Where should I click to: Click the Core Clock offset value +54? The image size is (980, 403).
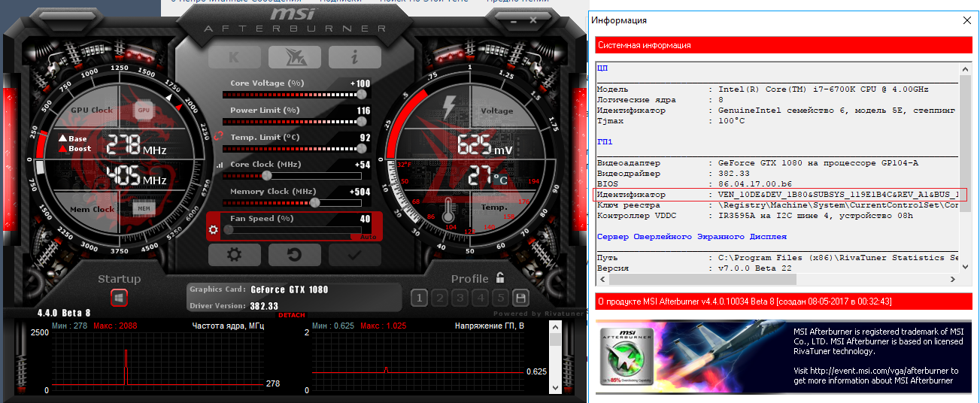pos(363,165)
